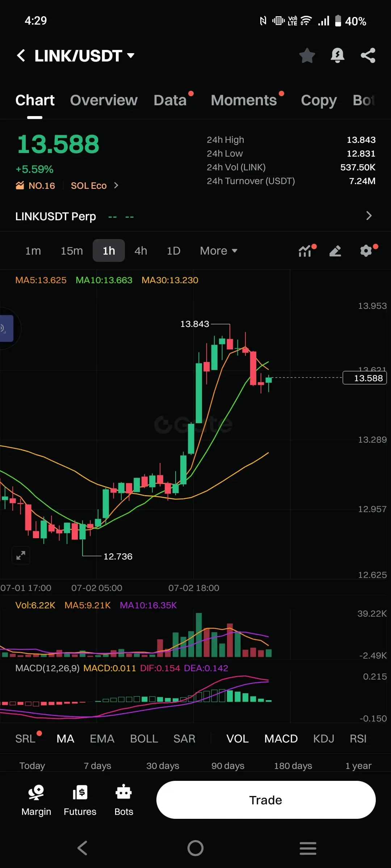Enable the BOLL indicator
391x868 pixels.
[144, 739]
